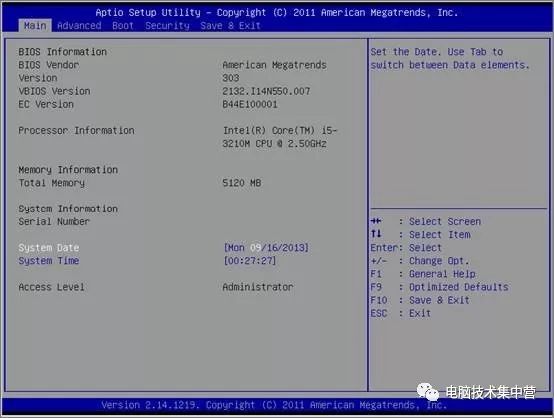This screenshot has width=554, height=418.
Task: Click the 5120 MB memory value
Action: (x=242, y=183)
